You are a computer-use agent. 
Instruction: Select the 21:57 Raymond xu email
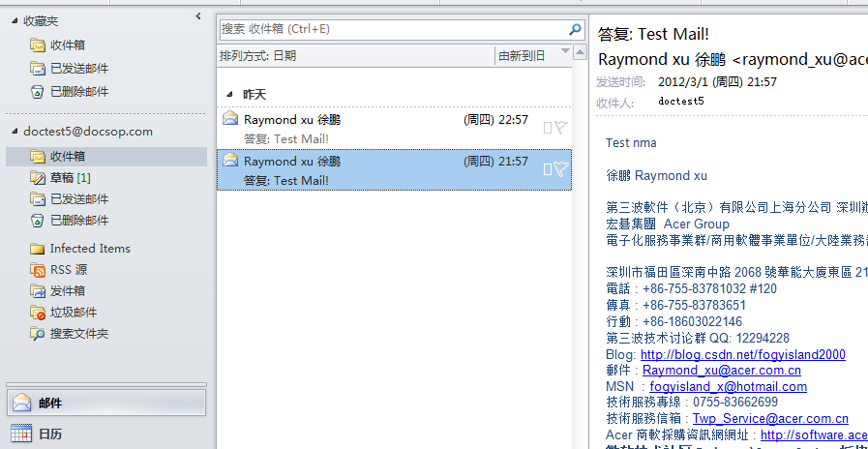[394, 170]
